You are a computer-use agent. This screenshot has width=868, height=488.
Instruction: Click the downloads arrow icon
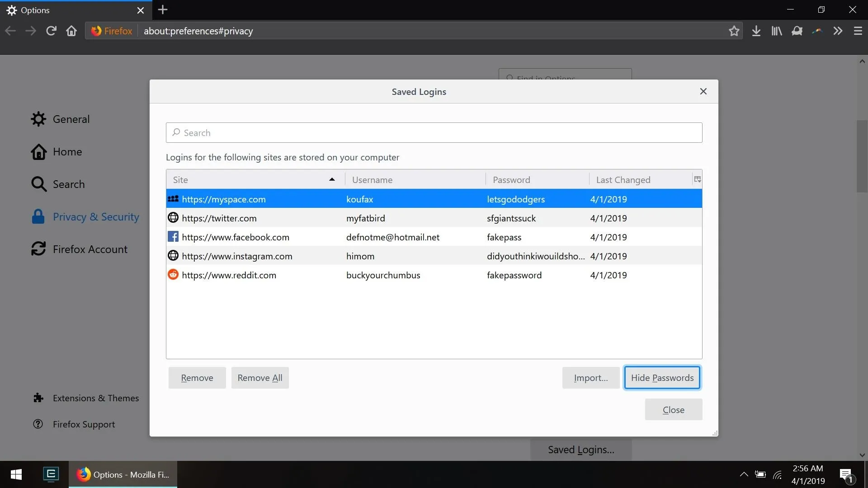(756, 31)
